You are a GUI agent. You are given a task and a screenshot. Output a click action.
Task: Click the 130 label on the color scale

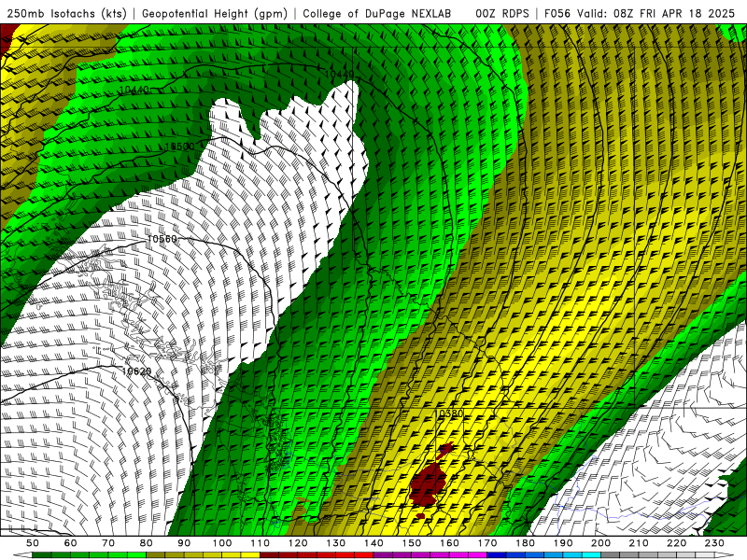point(336,543)
